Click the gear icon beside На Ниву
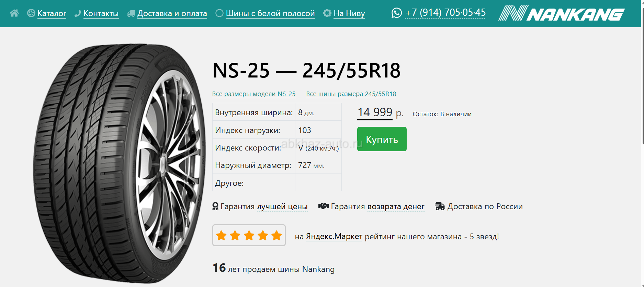The height and width of the screenshot is (287, 644). [x=327, y=13]
